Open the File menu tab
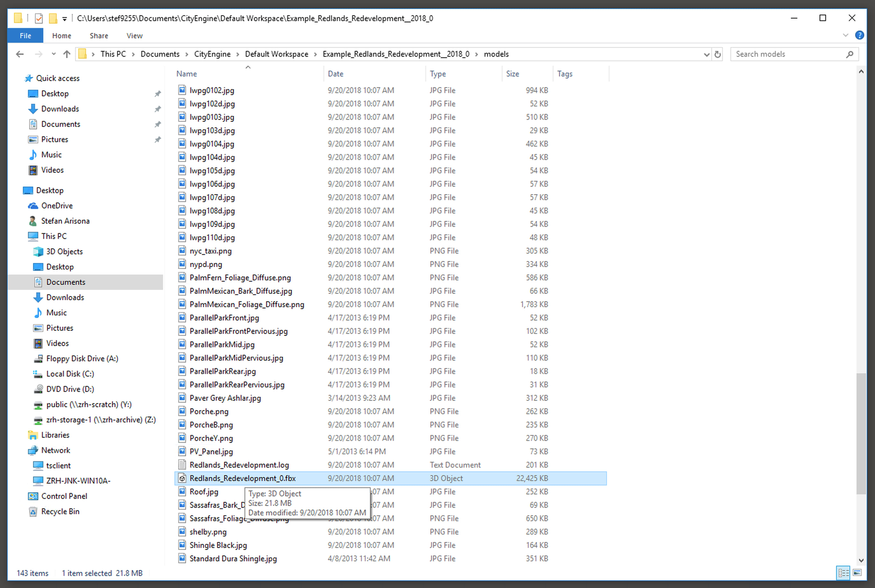Image resolution: width=875 pixels, height=588 pixels. coord(25,36)
